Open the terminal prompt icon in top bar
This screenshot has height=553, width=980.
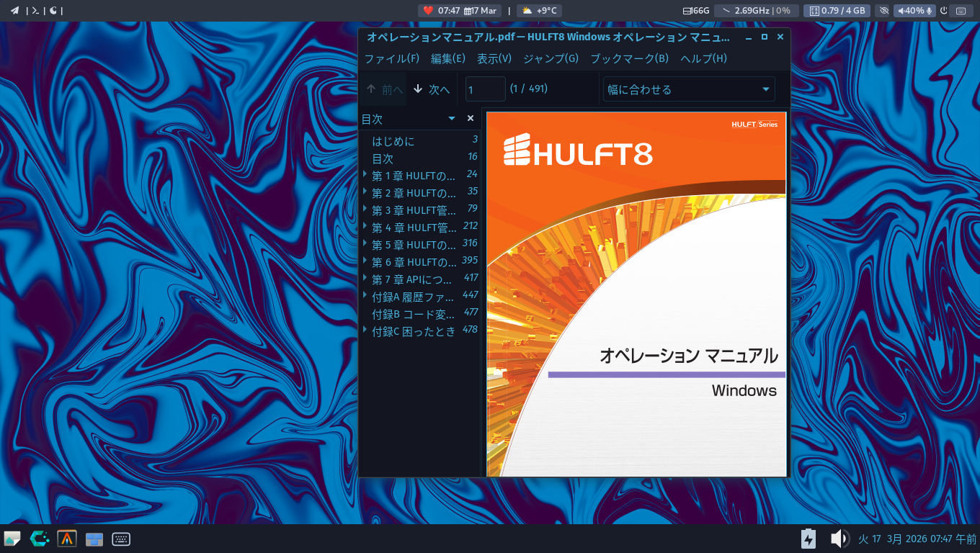click(x=35, y=10)
